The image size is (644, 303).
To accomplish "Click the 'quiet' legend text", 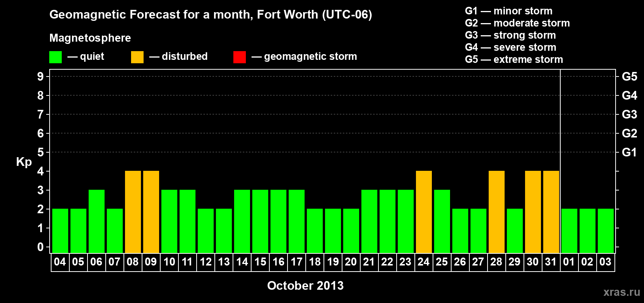I will pyautogui.click(x=92, y=56).
